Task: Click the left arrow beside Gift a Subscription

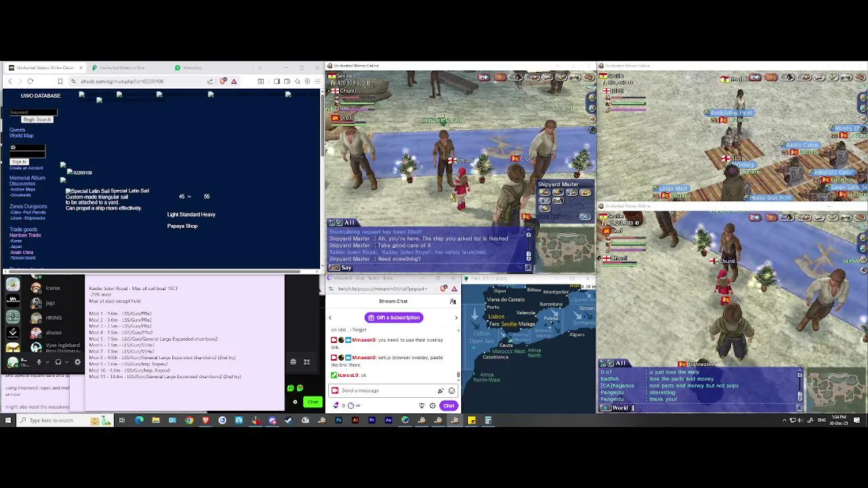Action: point(330,317)
